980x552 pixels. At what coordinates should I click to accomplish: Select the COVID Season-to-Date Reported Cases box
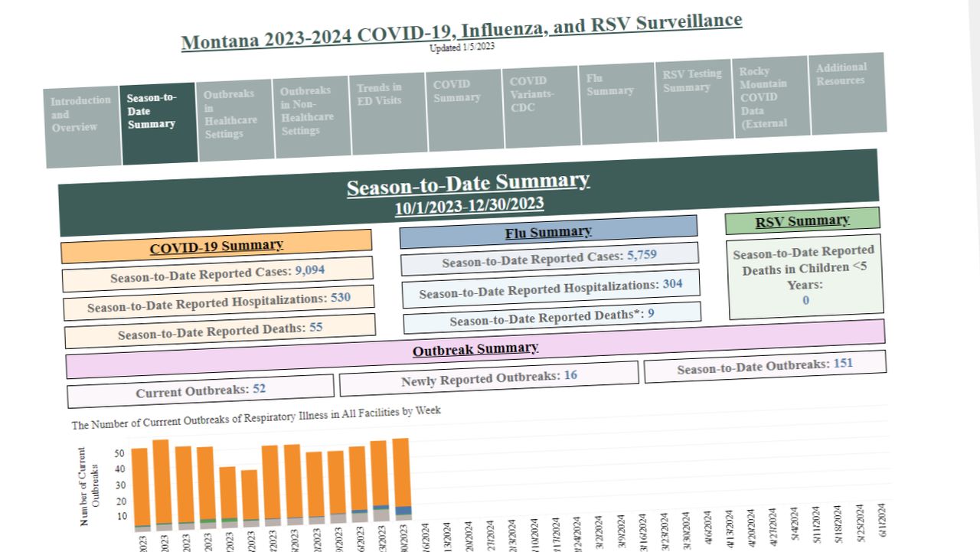tap(217, 273)
